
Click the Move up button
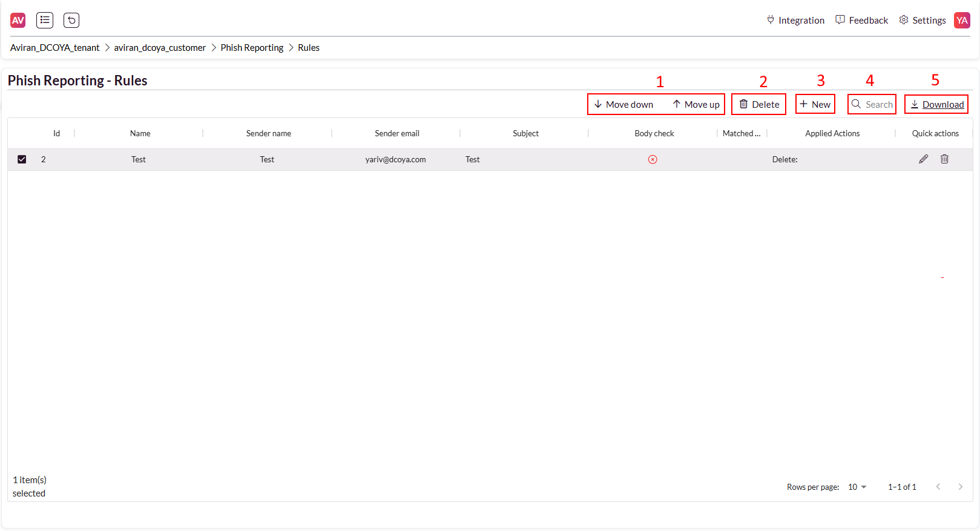[x=696, y=105]
